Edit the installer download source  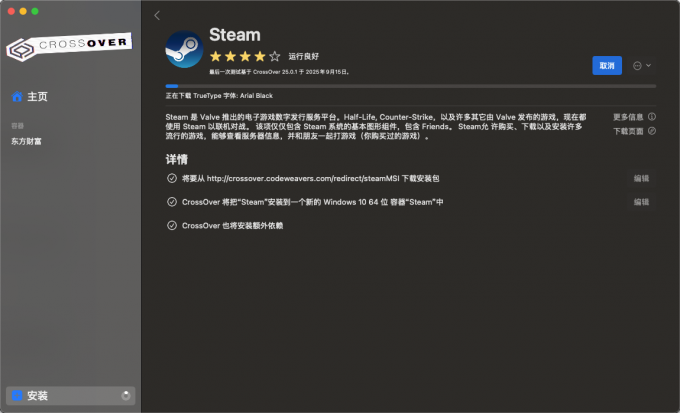(x=641, y=178)
